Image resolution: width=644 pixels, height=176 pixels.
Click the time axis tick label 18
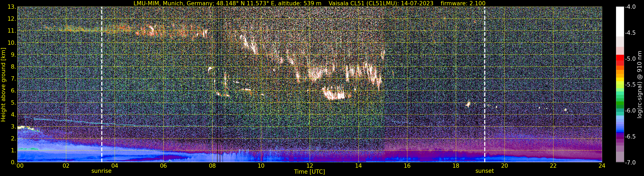point(456,166)
